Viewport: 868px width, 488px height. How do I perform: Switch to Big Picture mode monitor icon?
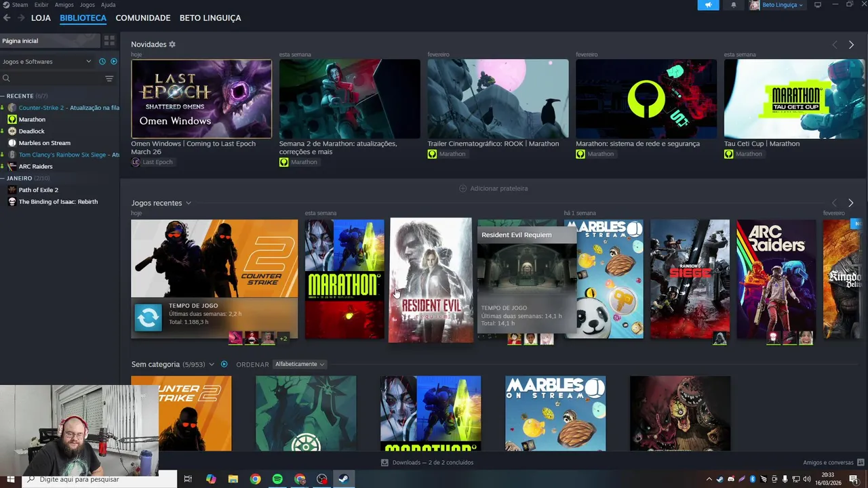coord(818,5)
